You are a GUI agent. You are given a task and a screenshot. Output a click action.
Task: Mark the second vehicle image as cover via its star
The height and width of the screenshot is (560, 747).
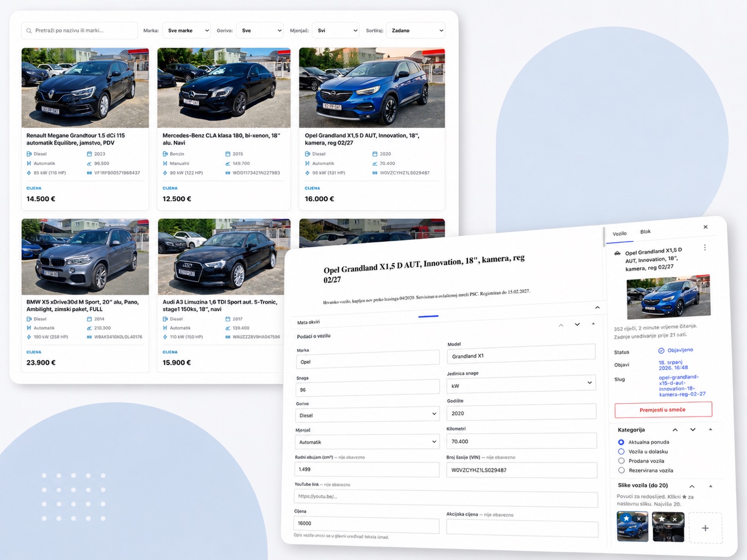(662, 519)
